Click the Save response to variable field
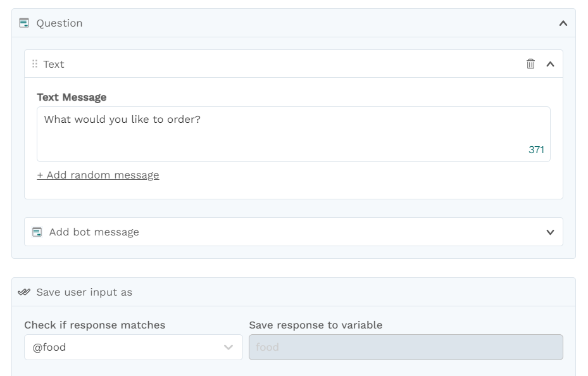Screen dimensions: 588x376 point(406,347)
